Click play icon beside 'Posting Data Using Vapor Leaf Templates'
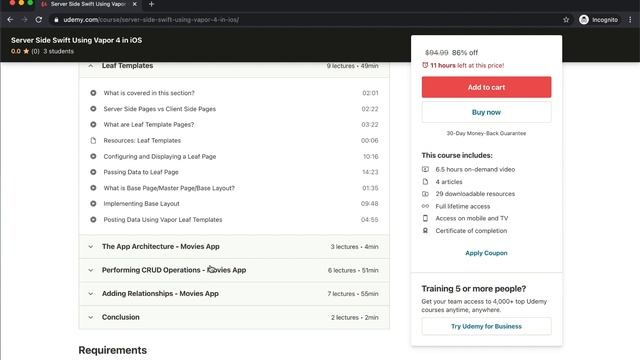Image resolution: width=640 pixels, height=360 pixels. point(93,220)
